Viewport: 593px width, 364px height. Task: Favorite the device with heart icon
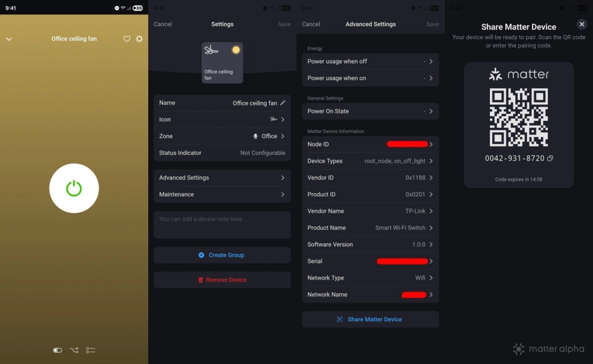(x=126, y=39)
